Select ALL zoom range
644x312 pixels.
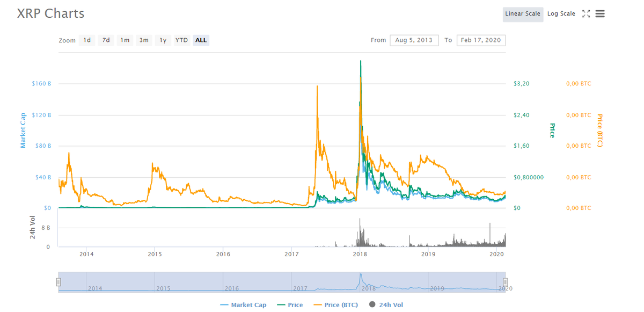[201, 40]
